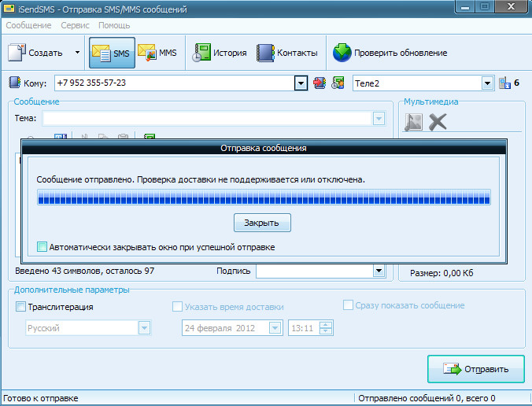
Task: Click the address book icon beside Кому
Action: pyautogui.click(x=14, y=83)
